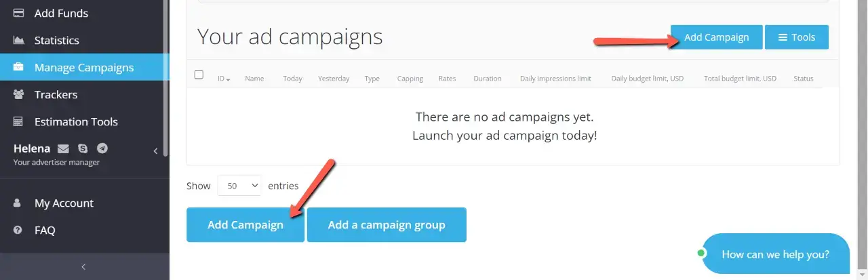Click Add a campaign group button

coord(387,225)
